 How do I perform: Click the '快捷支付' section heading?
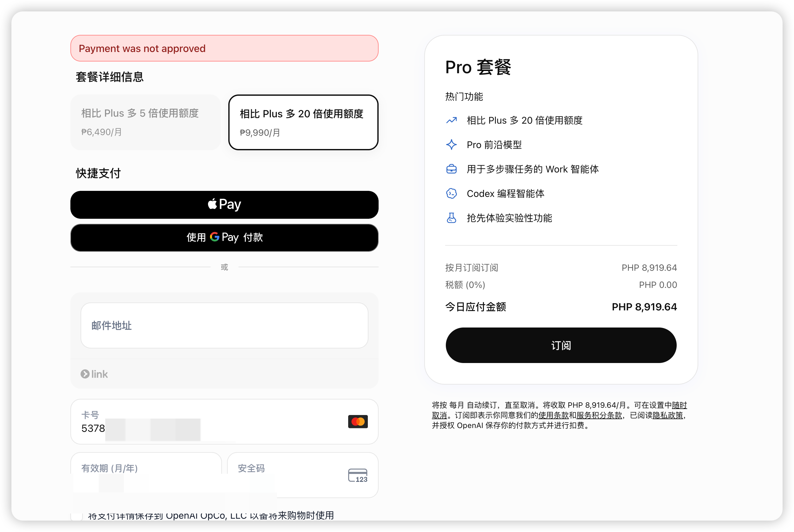(98, 173)
